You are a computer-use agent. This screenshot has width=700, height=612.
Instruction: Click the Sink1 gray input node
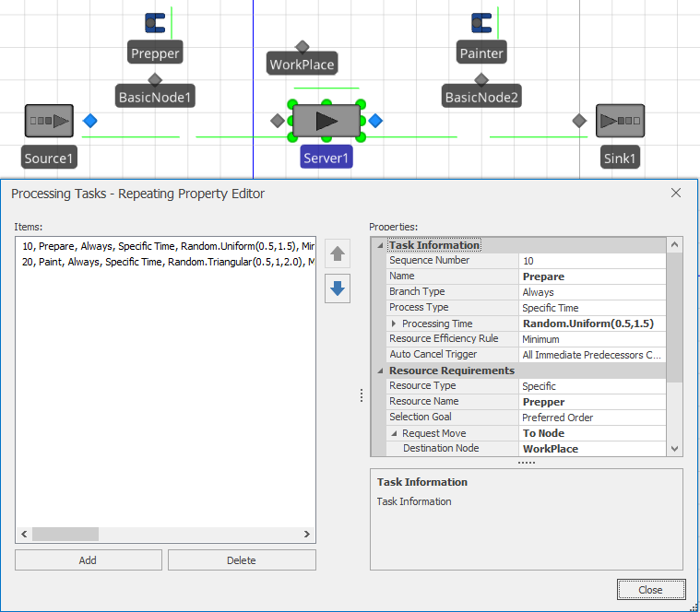pos(579,121)
